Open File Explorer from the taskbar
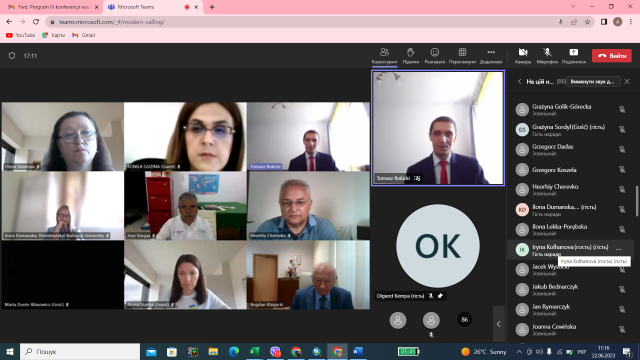Image resolution: width=640 pixels, height=360 pixels. (213, 351)
